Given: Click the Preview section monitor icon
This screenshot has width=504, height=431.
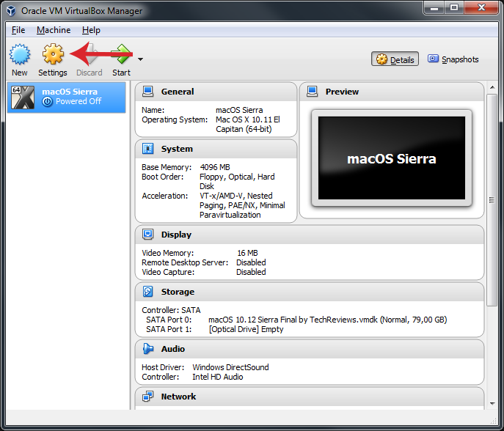Looking at the screenshot, I should (x=312, y=92).
